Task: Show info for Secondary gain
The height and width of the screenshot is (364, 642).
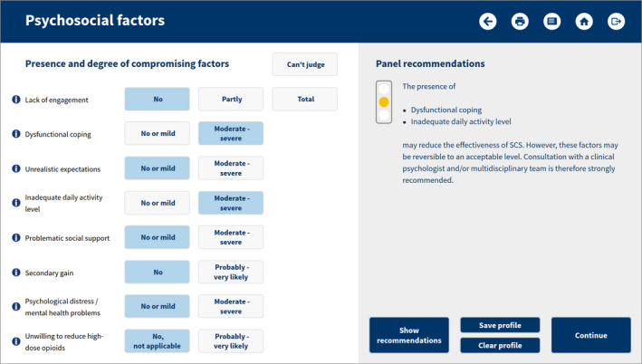Action: tap(16, 273)
